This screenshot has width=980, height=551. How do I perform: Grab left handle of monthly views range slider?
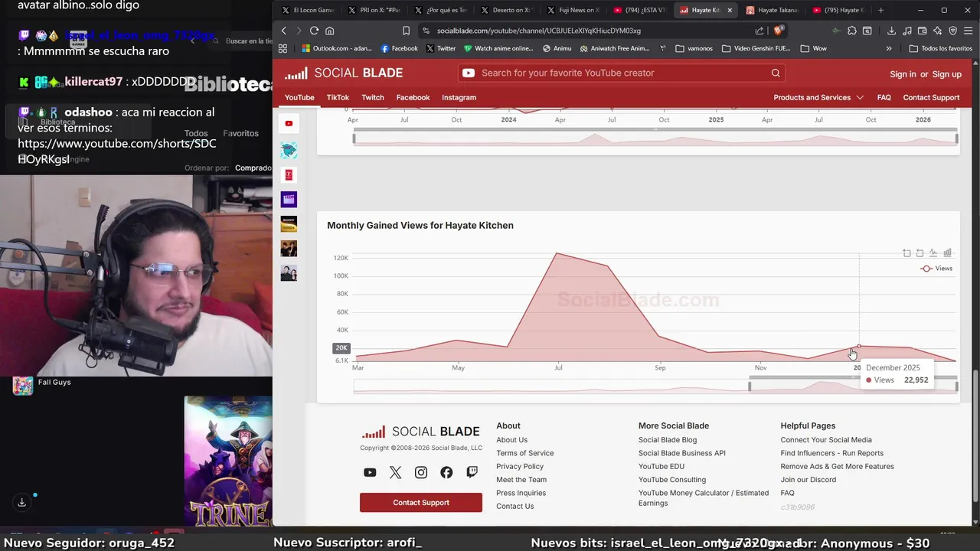750,386
